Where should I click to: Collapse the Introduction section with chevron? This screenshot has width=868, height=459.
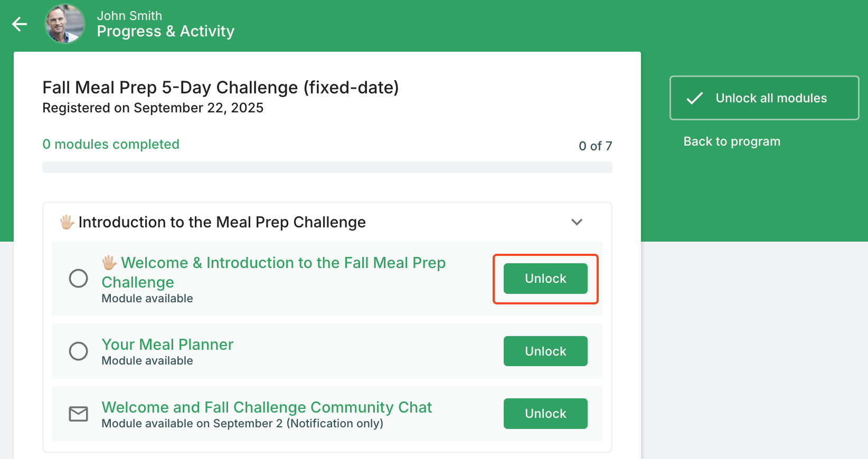tap(577, 222)
